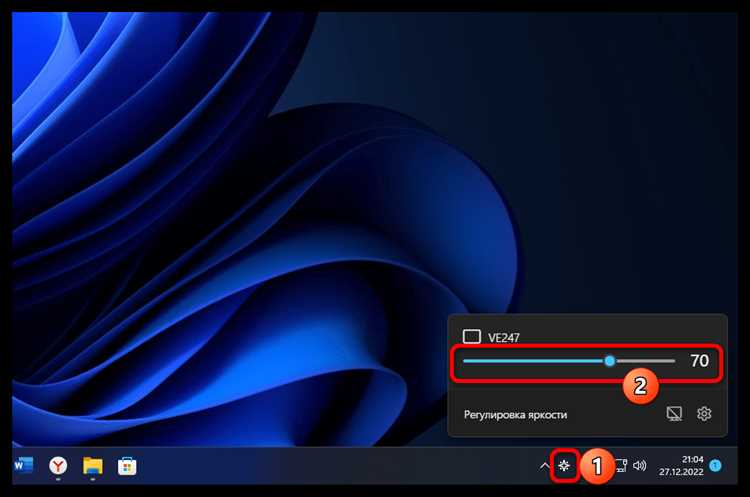This screenshot has width=750, height=497.
Task: Show hidden tray icons chevron
Action: coord(544,465)
